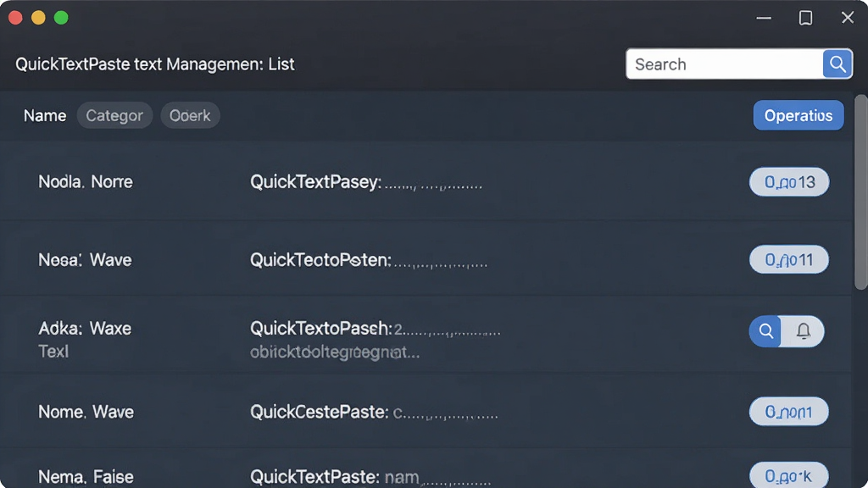Viewport: 868px width, 488px height.
Task: Click the blue search magnifier button
Action: pyautogui.click(x=837, y=64)
